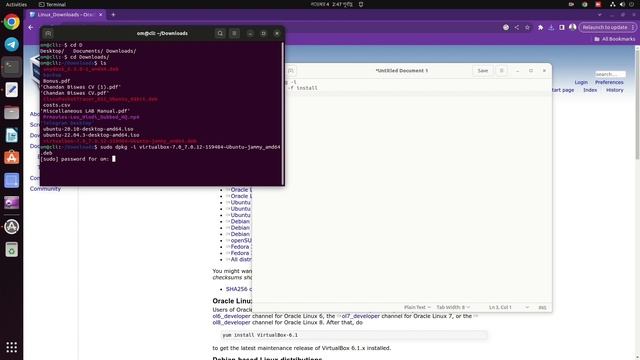Open Telegram from the dock

click(x=11, y=44)
